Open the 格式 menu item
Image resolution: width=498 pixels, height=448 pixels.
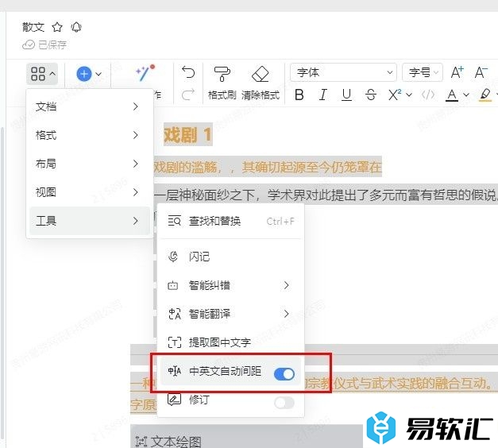click(x=90, y=135)
